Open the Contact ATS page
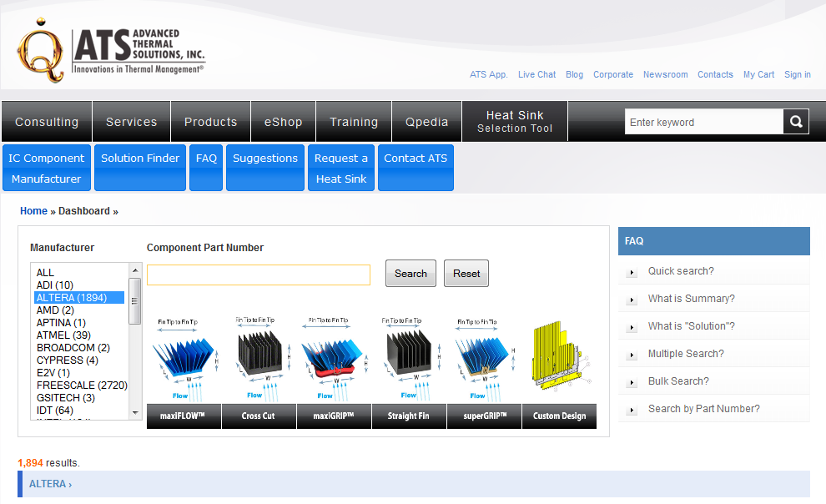The image size is (826, 504). (x=416, y=158)
